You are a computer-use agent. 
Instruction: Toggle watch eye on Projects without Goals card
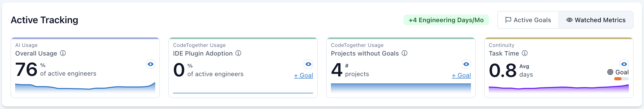pos(466,64)
